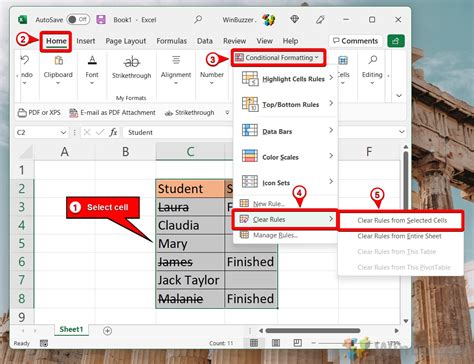Open the Help tab
Image resolution: width=474 pixels, height=364 pixels.
point(290,41)
